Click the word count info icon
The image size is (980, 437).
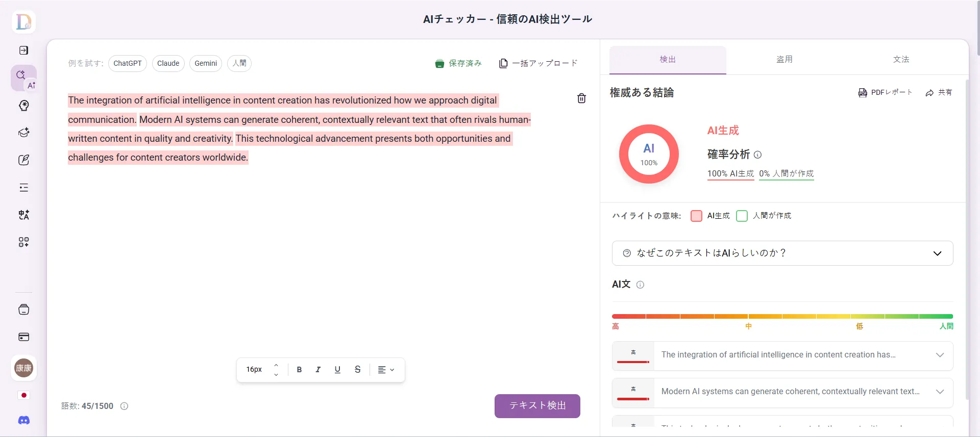coord(124,406)
